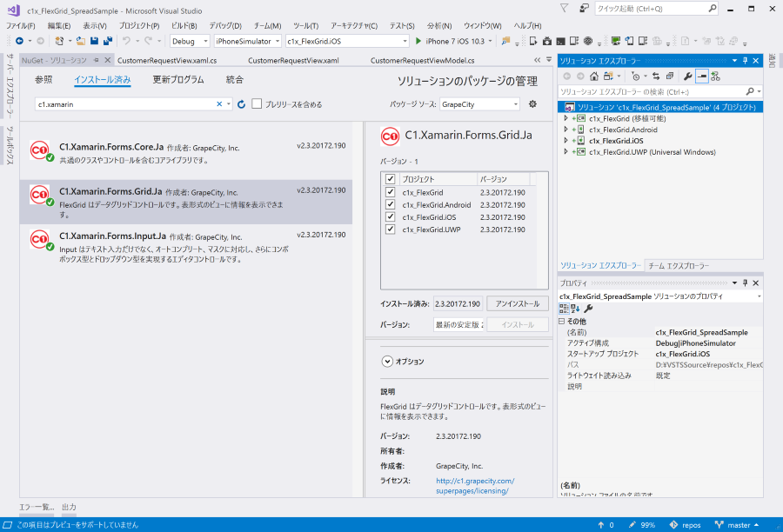
Task: Click the New Project toolbar icon
Action: point(59,41)
